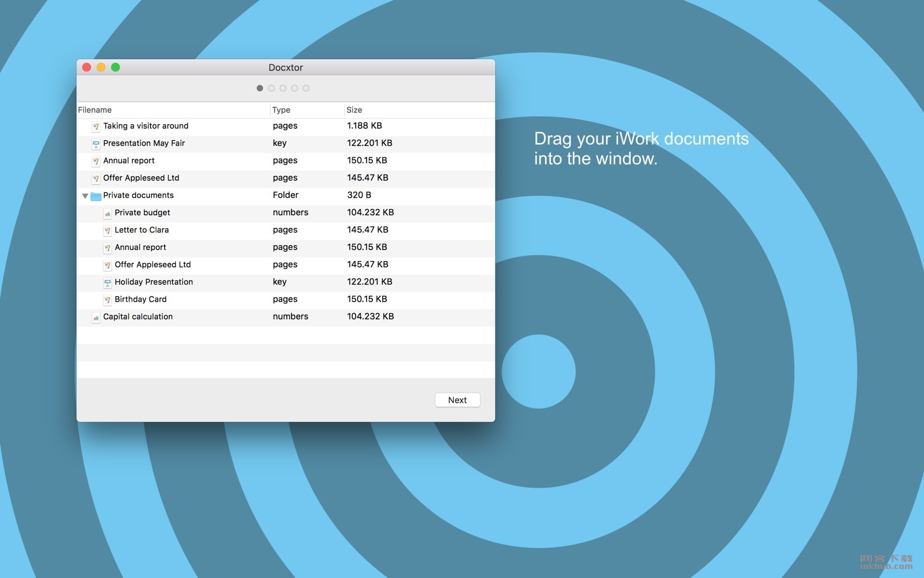Maximize the Docxtor window with the green button
The height and width of the screenshot is (578, 924).
[x=115, y=67]
